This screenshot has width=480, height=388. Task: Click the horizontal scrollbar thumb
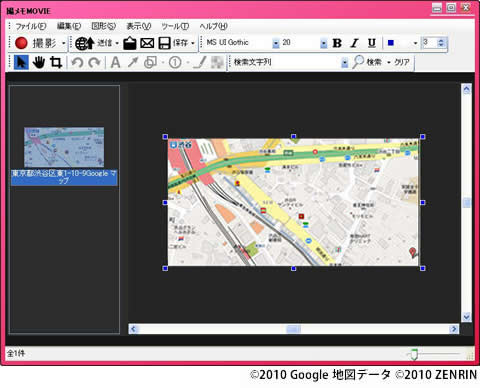pos(293,329)
